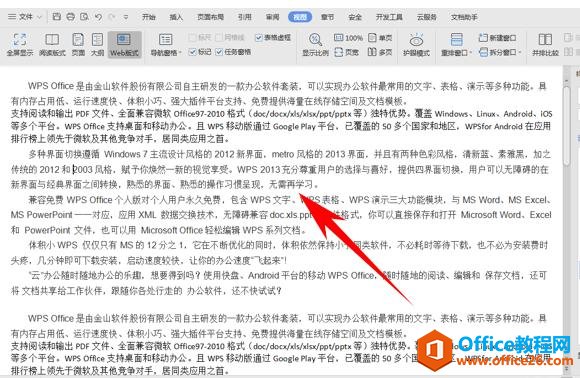Click the rearrange windows icon (重排窗口)
The width and height of the screenshot is (580, 378).
(x=456, y=39)
